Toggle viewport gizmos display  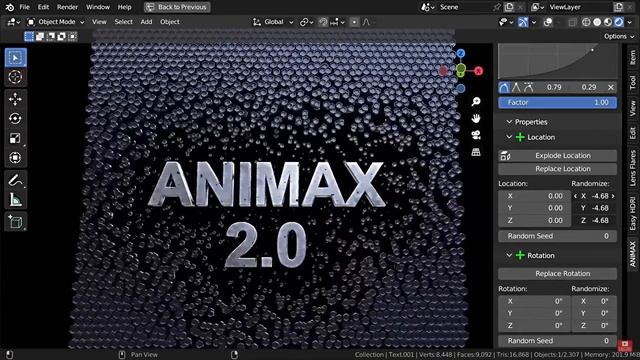coord(523,22)
